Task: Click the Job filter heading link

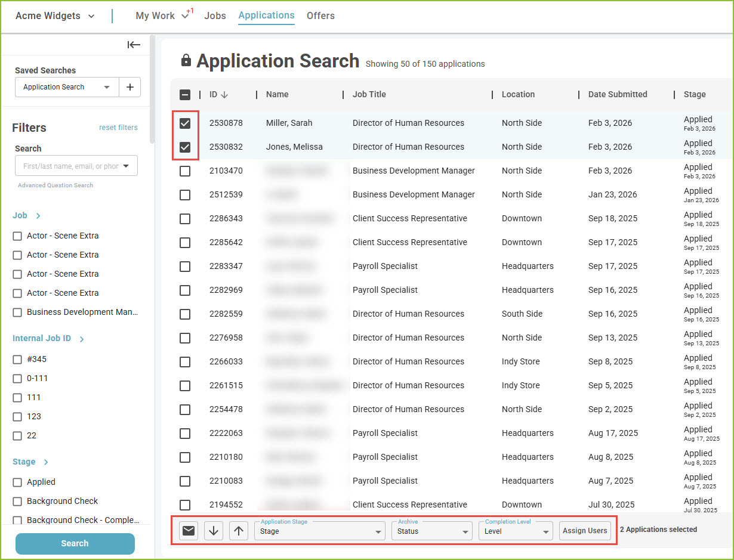Action: pyautogui.click(x=20, y=216)
